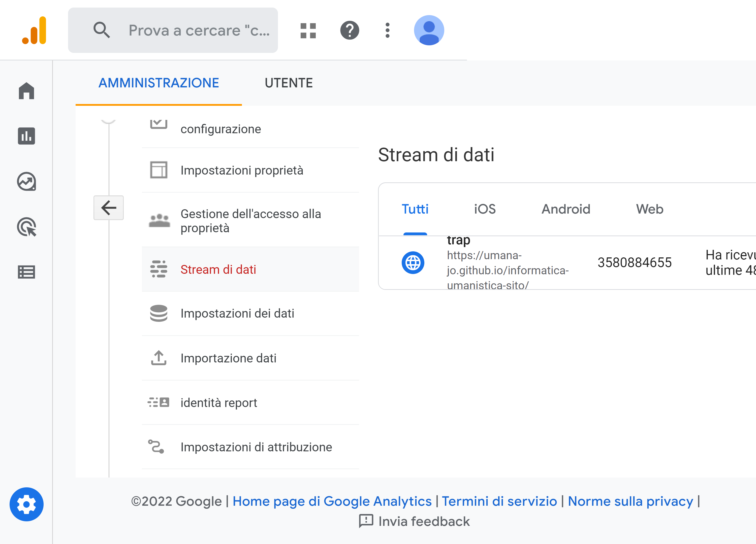This screenshot has height=544, width=756.
Task: Open Configure via sidebar table list icon
Action: tap(26, 272)
